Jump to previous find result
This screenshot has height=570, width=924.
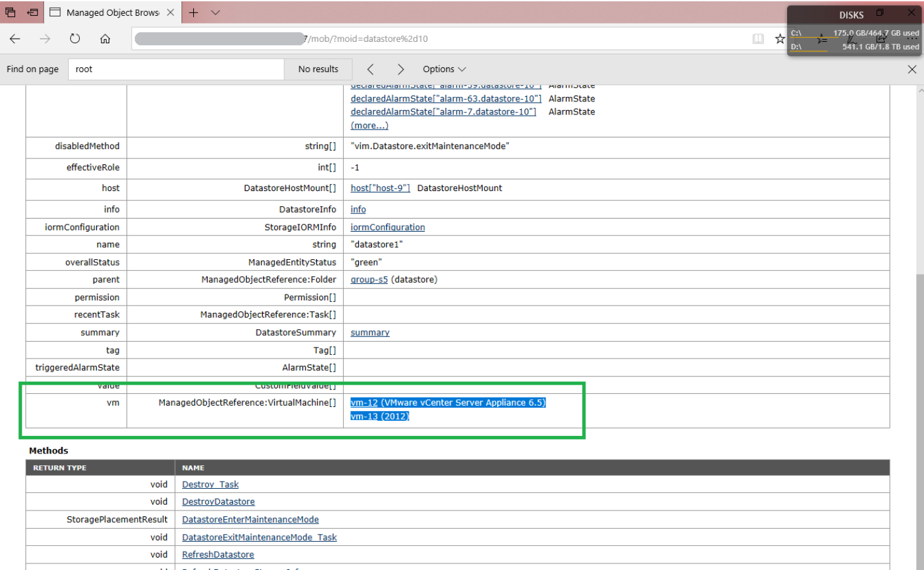click(371, 69)
